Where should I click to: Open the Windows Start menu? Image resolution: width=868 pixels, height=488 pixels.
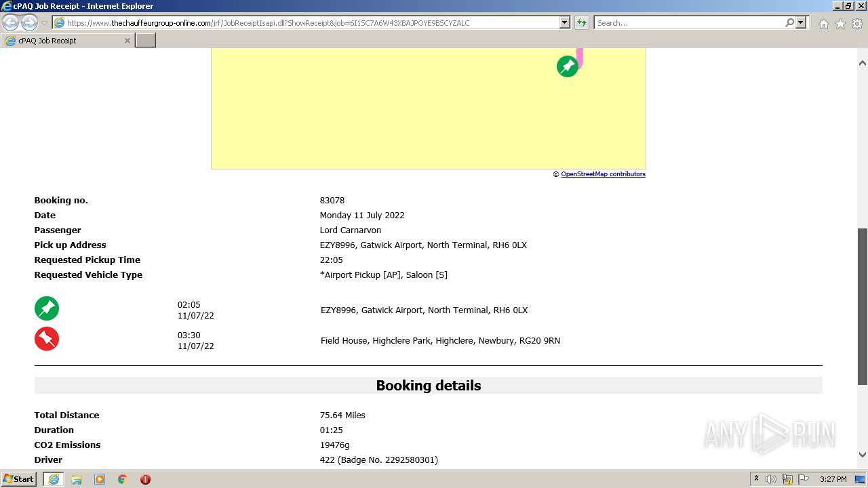pyautogui.click(x=19, y=479)
